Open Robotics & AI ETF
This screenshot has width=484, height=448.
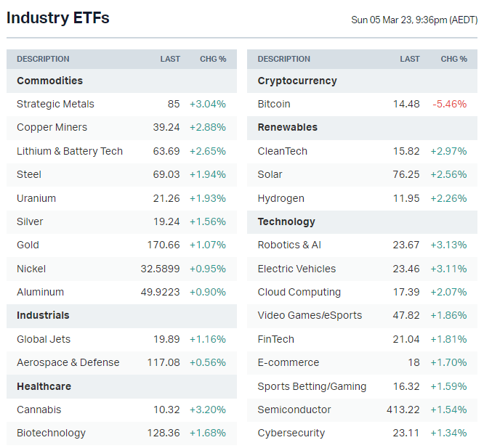coord(289,245)
